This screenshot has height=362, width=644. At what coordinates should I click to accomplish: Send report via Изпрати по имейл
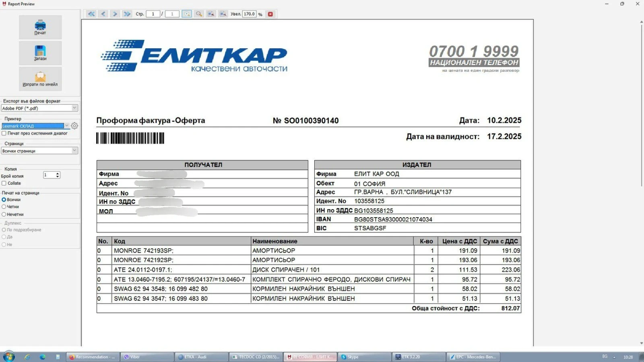(40, 78)
